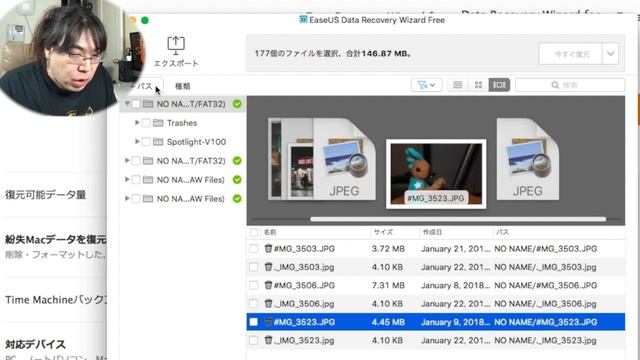Check the #MG_3523.JPG file checkbox

tap(254, 322)
